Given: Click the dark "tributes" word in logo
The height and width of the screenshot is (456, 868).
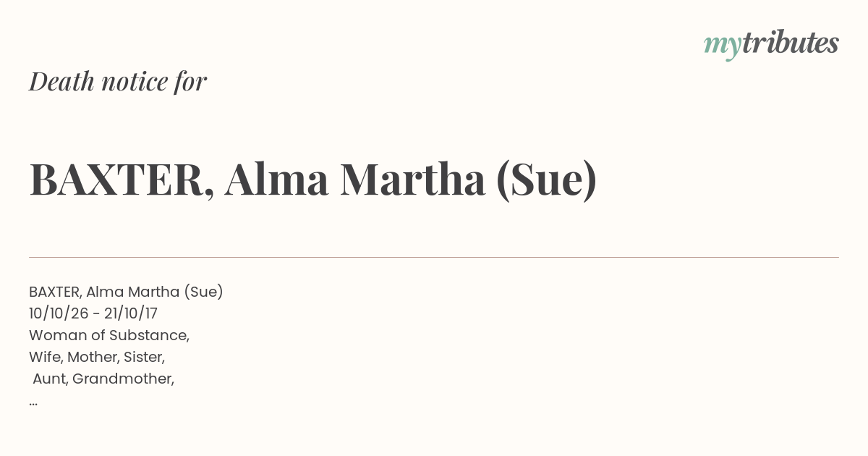Looking at the screenshot, I should [x=790, y=43].
